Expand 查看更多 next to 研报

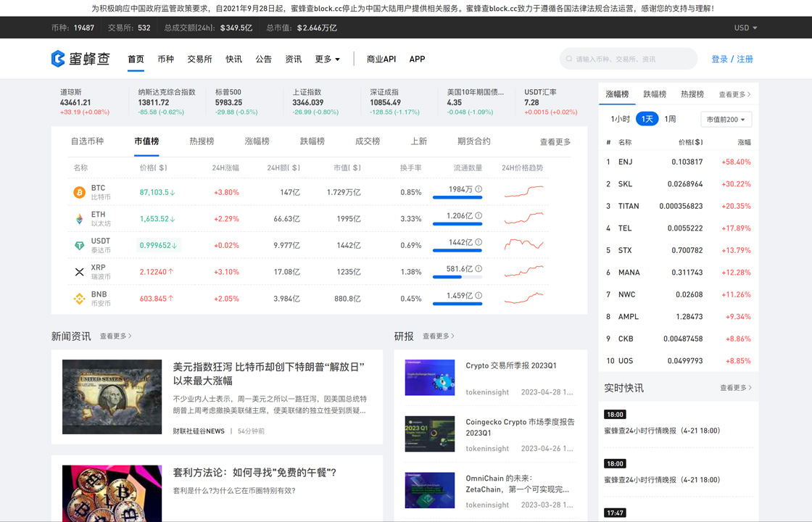(439, 336)
